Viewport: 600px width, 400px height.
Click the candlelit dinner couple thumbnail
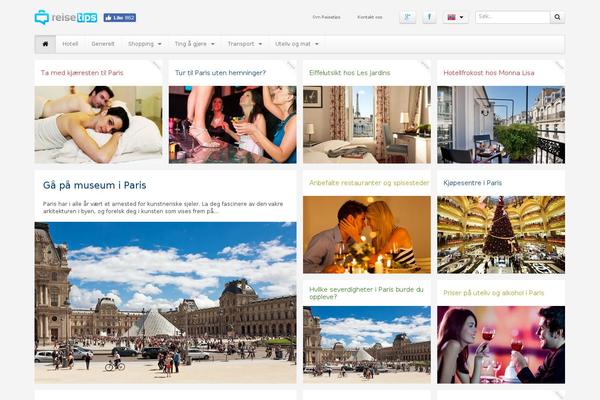[367, 235]
